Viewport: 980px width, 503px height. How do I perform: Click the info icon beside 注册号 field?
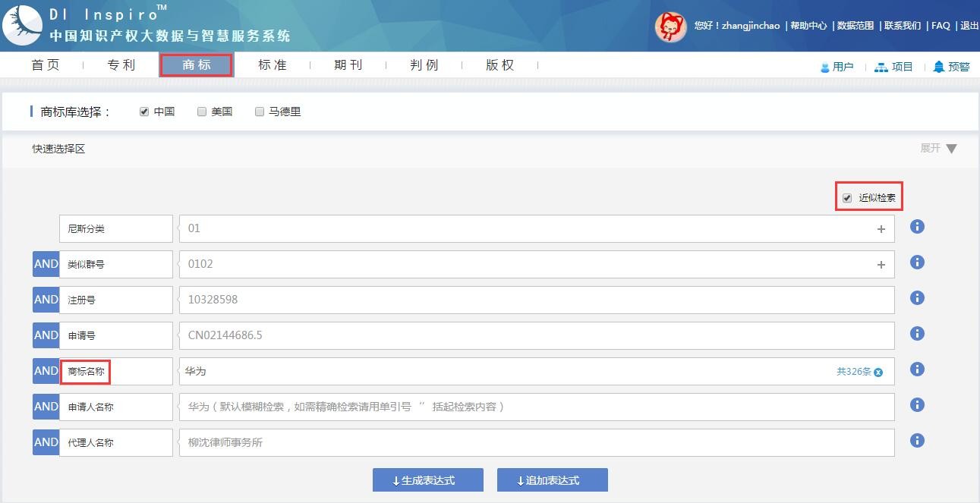(917, 298)
